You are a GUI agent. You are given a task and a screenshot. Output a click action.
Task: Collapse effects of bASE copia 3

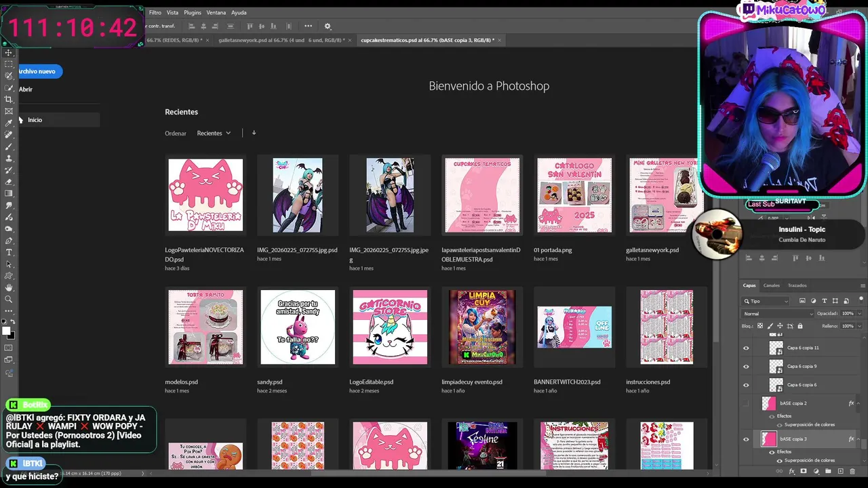point(858,439)
